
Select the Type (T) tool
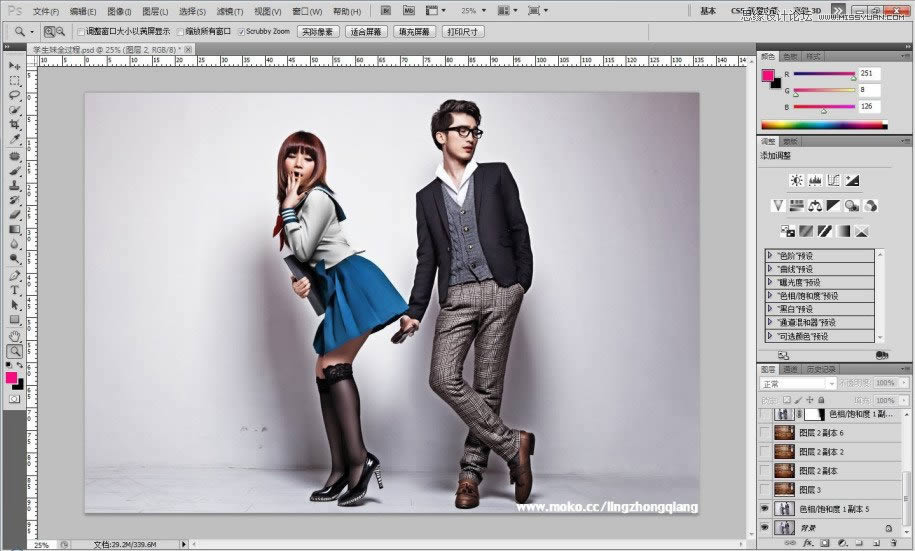(15, 290)
